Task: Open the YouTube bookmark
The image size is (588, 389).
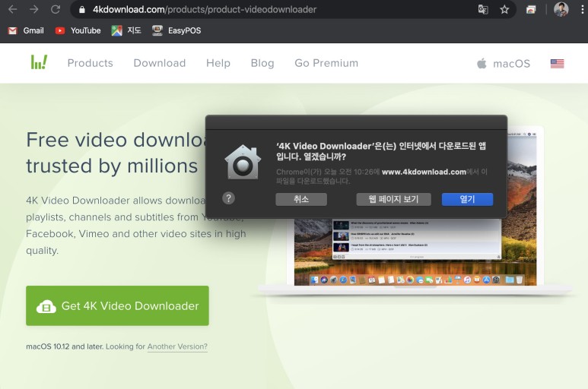Action: (x=78, y=30)
